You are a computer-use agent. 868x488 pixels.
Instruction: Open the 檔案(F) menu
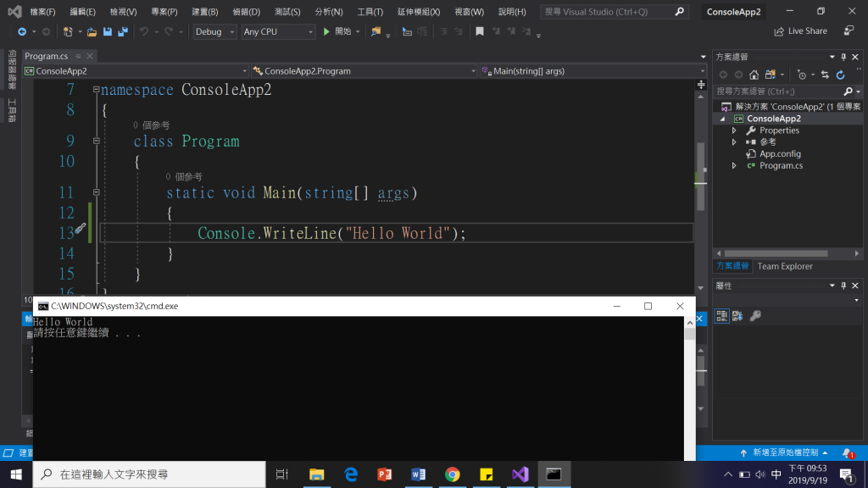click(42, 12)
